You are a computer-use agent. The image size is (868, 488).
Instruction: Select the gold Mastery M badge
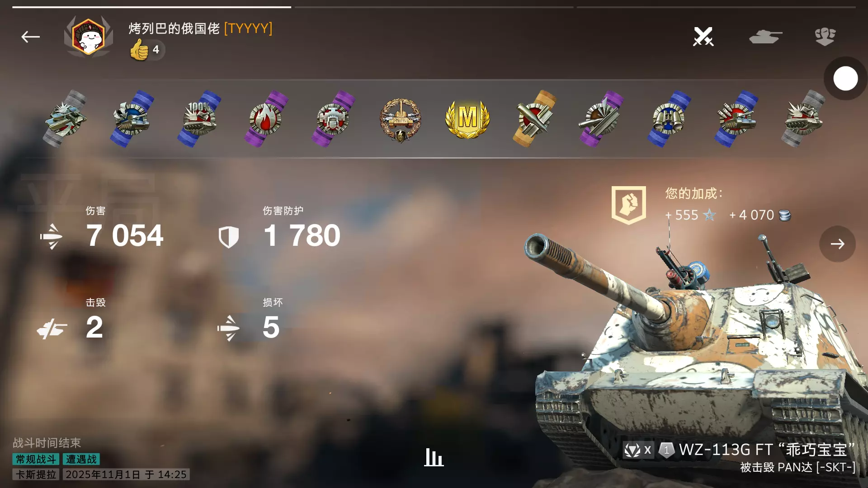pos(467,118)
